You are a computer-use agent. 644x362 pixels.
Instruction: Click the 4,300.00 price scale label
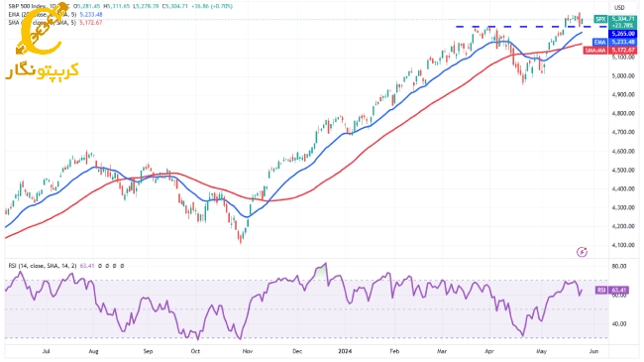coord(623,207)
